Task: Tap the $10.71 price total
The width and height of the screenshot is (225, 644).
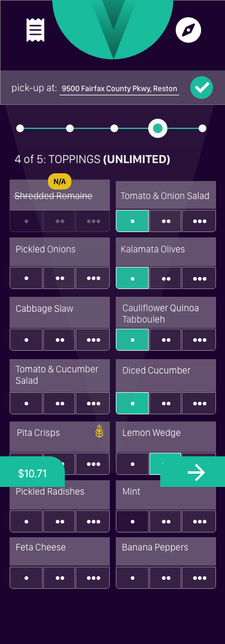Action: [x=32, y=473]
